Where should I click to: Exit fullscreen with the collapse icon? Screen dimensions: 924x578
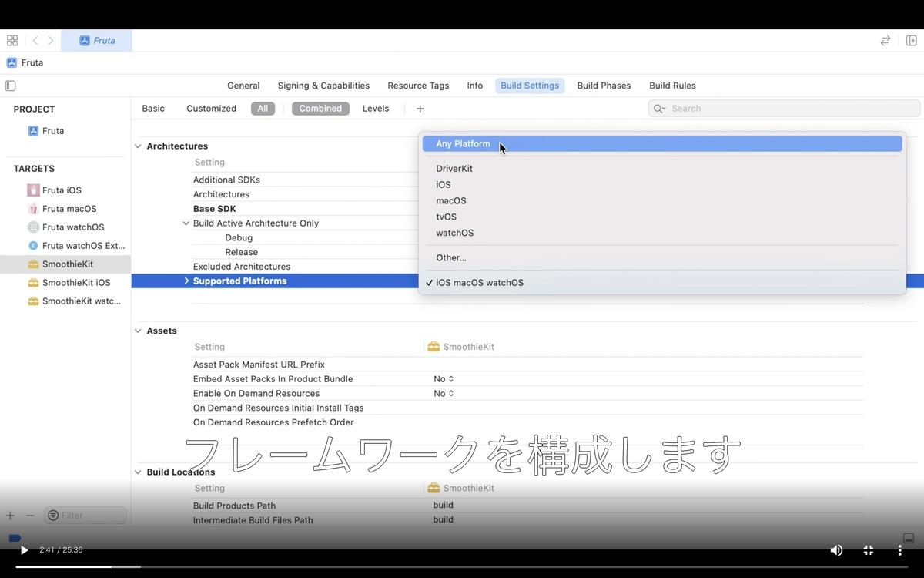(x=868, y=550)
